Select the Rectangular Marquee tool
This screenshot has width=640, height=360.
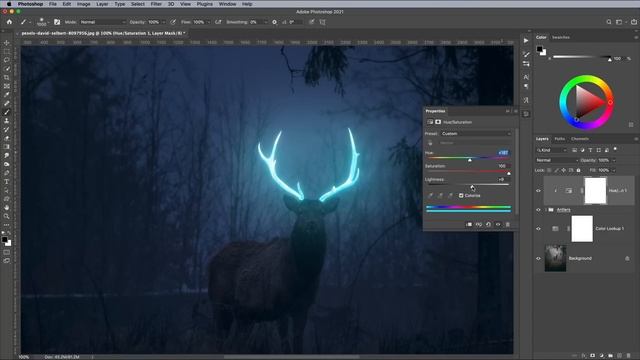tap(7, 51)
